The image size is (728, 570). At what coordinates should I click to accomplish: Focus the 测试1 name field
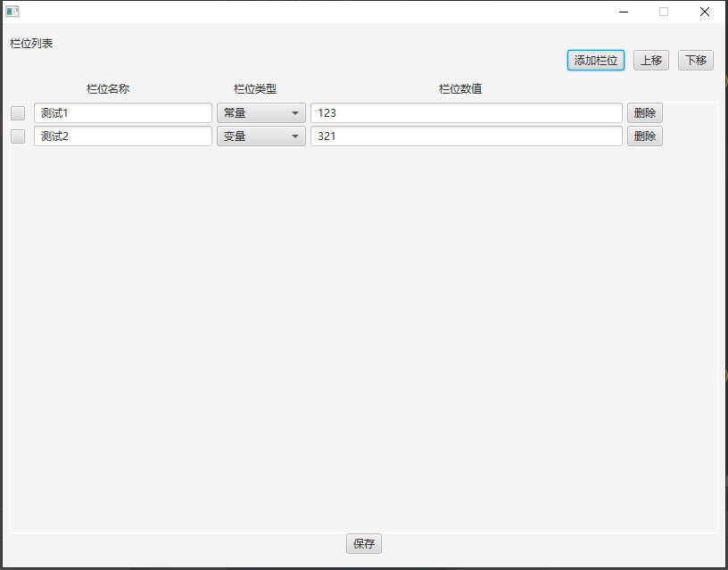pos(123,113)
